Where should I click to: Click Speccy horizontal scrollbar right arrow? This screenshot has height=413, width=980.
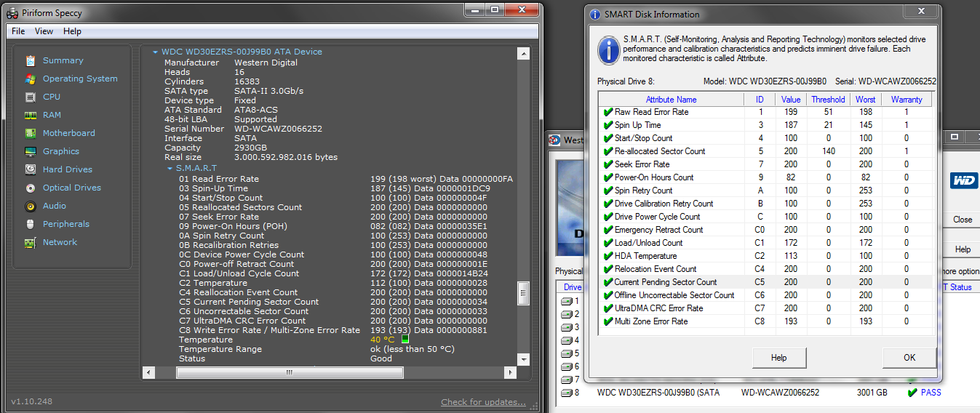click(x=509, y=372)
